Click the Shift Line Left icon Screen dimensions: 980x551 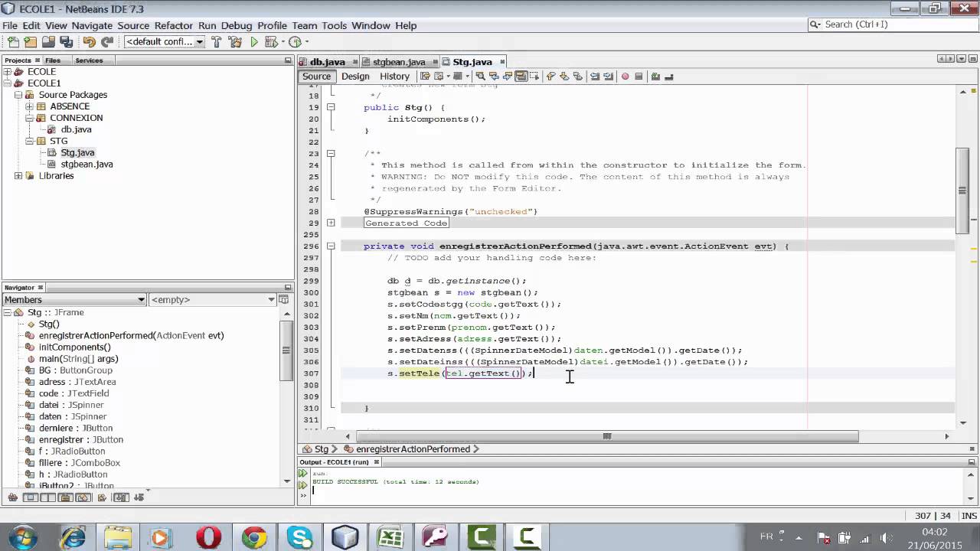click(x=595, y=77)
